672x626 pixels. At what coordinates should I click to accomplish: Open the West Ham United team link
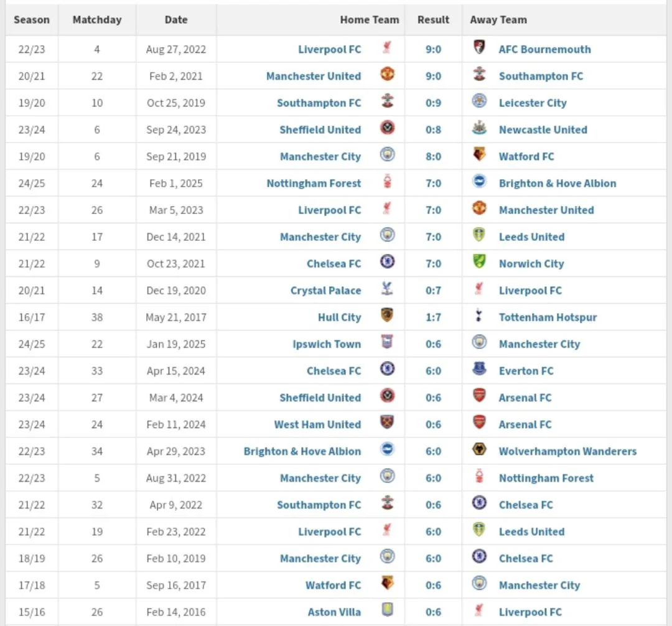317,424
